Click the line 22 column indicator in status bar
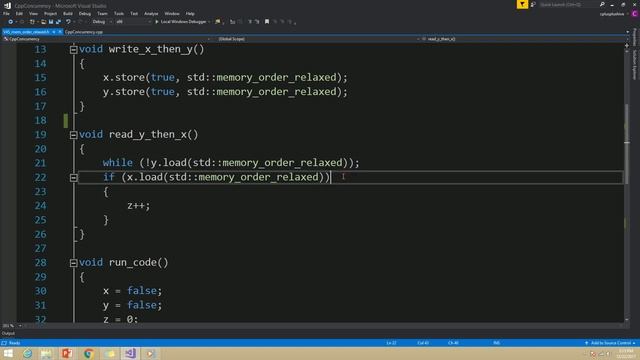 pos(423,343)
